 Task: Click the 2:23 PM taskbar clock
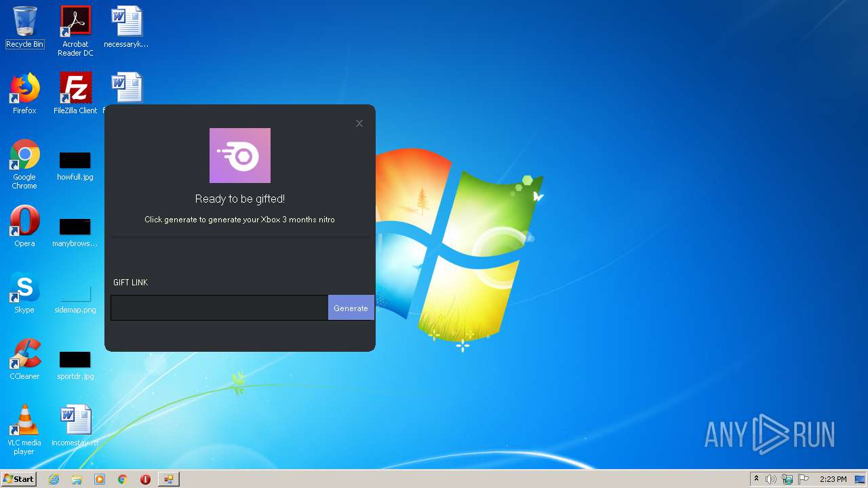pos(833,479)
